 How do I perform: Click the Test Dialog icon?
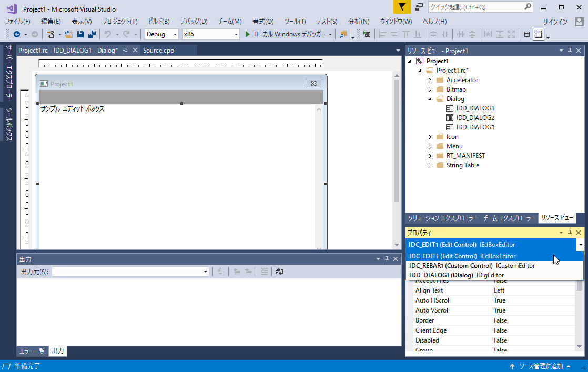pos(367,34)
